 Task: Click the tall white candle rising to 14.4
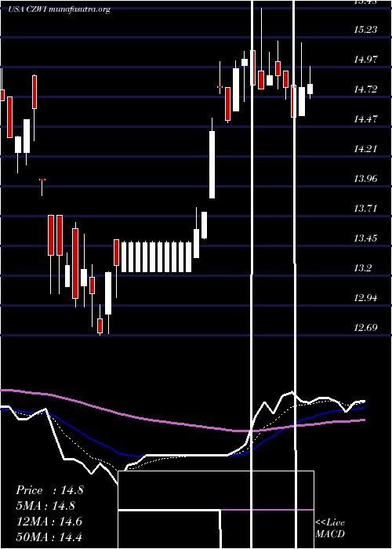coord(212,165)
